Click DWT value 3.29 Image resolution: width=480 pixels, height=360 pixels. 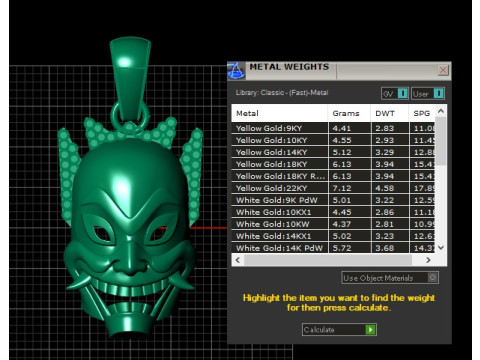[385, 152]
